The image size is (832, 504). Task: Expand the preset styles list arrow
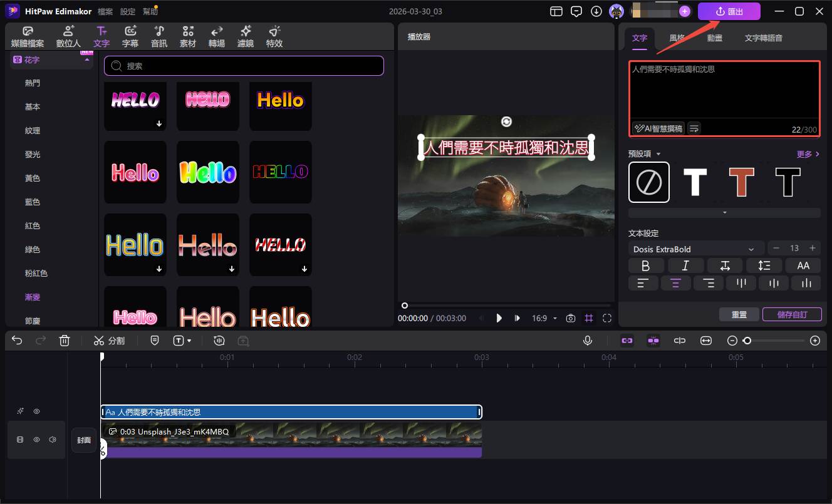click(x=724, y=213)
